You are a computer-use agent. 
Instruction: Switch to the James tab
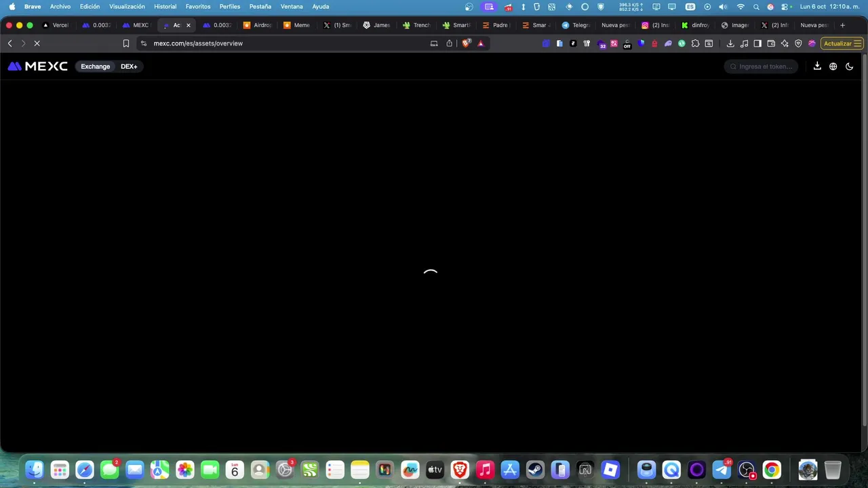pyautogui.click(x=377, y=25)
